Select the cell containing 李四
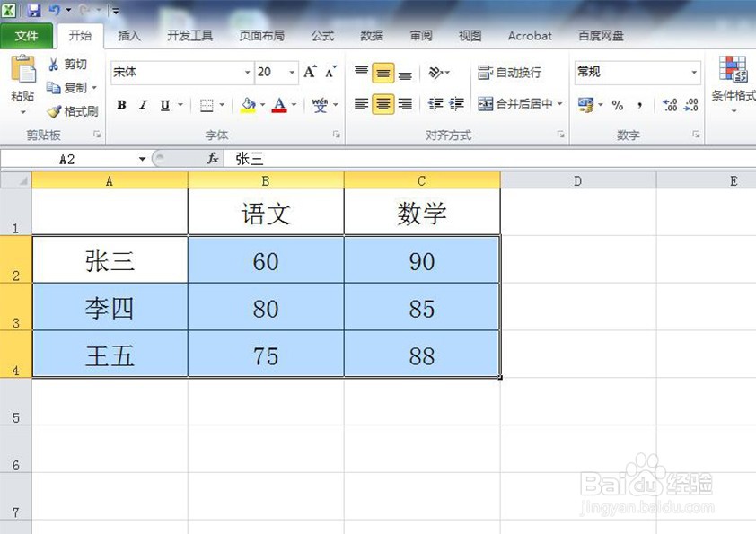Screen dimensions: 756x534 (x=110, y=308)
